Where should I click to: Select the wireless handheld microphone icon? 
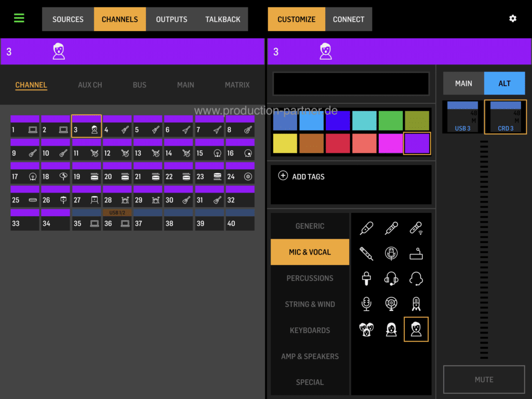[416, 228]
